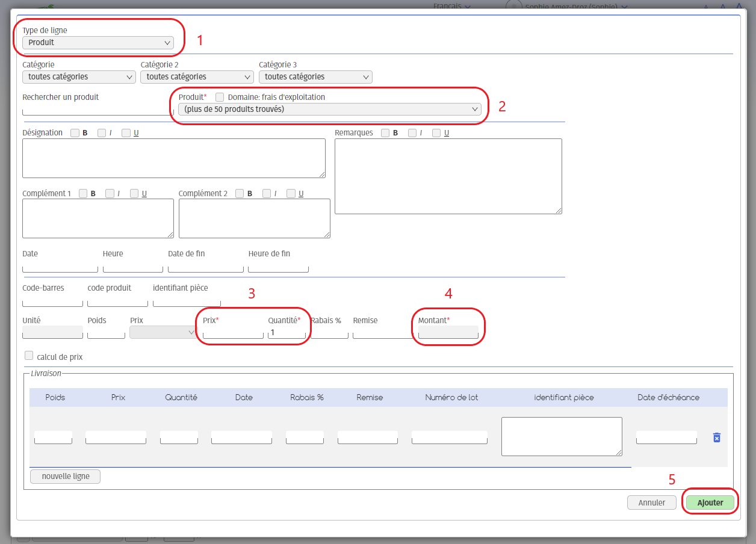Open the Catégorie 2 dropdown
This screenshot has height=544, width=756.
click(x=197, y=77)
